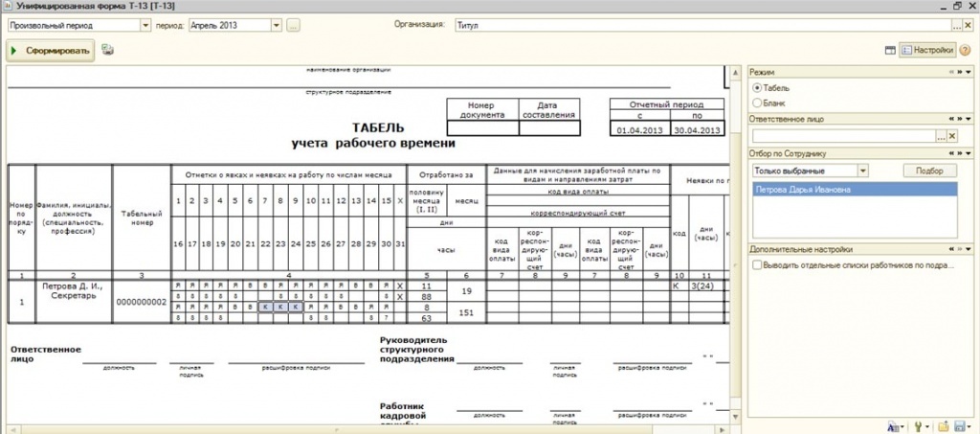Toggle the Настройки panel button
Screen dimensions: 980x434
[x=926, y=50]
